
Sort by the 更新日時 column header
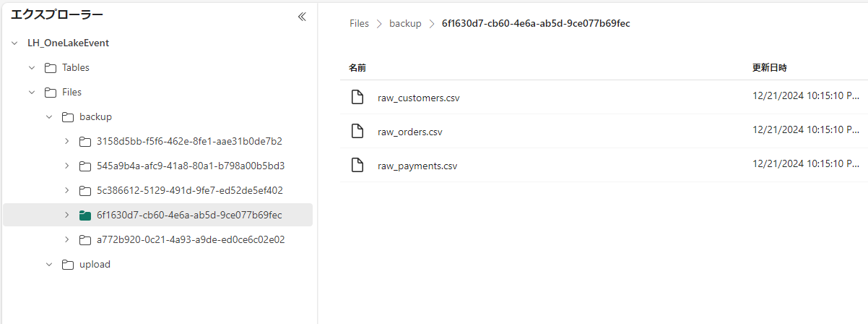click(770, 67)
